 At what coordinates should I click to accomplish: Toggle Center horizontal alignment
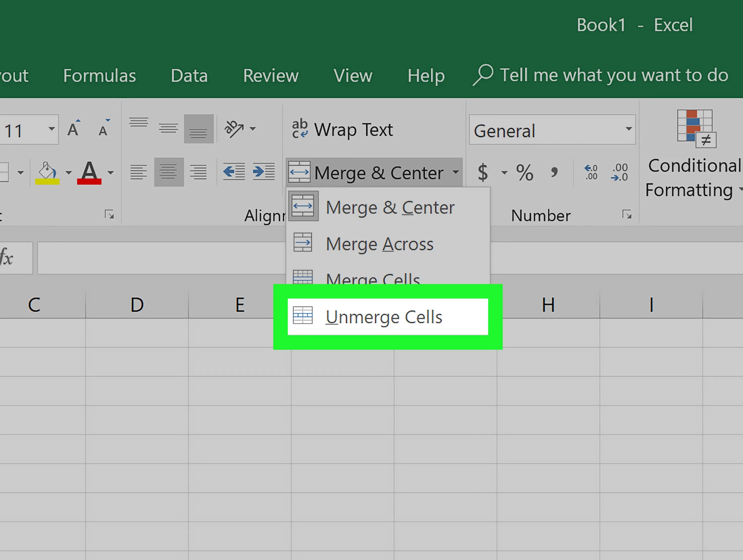pos(169,172)
